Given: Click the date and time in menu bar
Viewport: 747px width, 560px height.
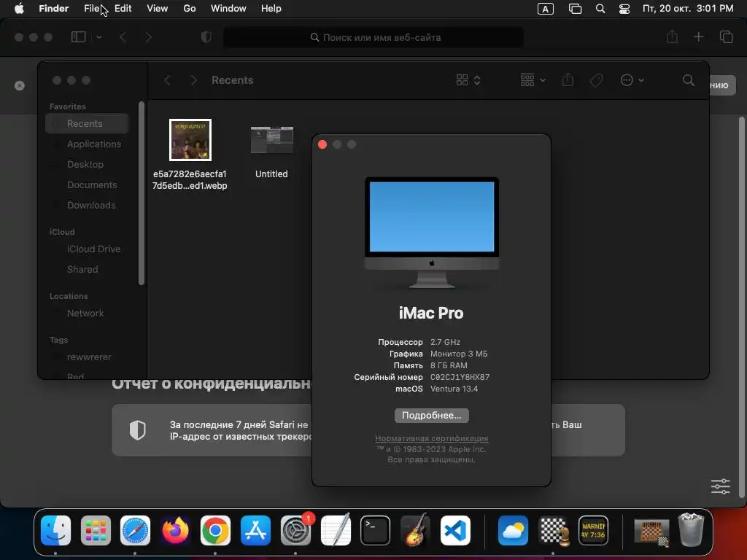Looking at the screenshot, I should pyautogui.click(x=687, y=9).
